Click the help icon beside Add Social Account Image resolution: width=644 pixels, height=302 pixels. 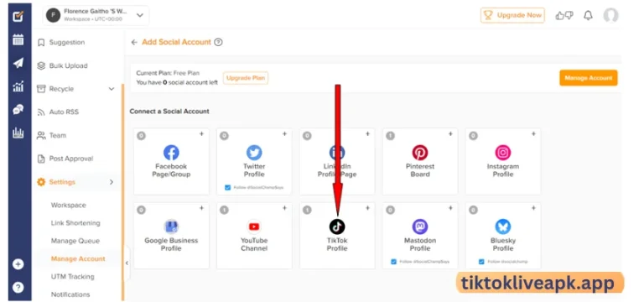pos(219,42)
